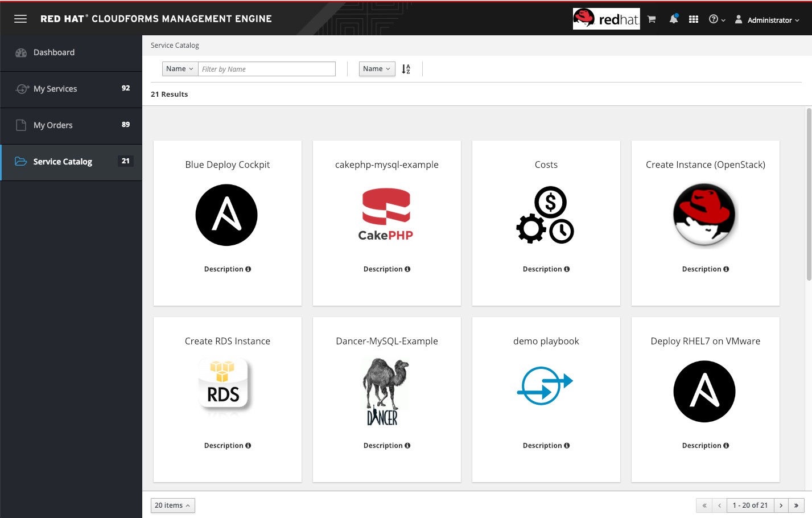Click the demo playbook title
Viewport: 812px width, 518px height.
(x=546, y=341)
